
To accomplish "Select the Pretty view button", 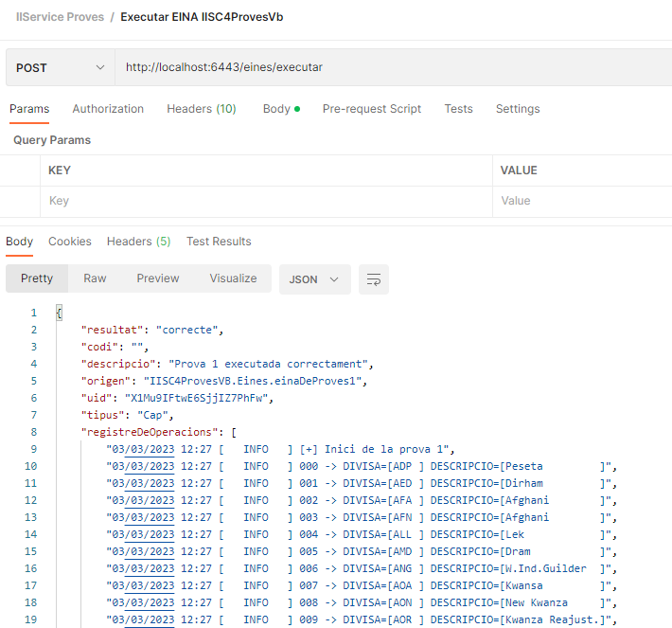I will (x=37, y=278).
